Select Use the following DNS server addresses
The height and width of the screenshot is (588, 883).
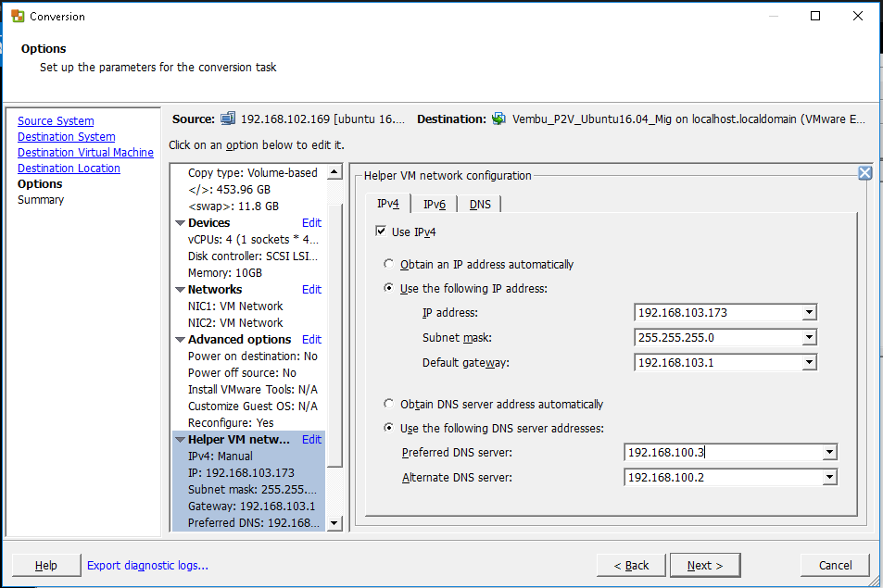point(388,428)
